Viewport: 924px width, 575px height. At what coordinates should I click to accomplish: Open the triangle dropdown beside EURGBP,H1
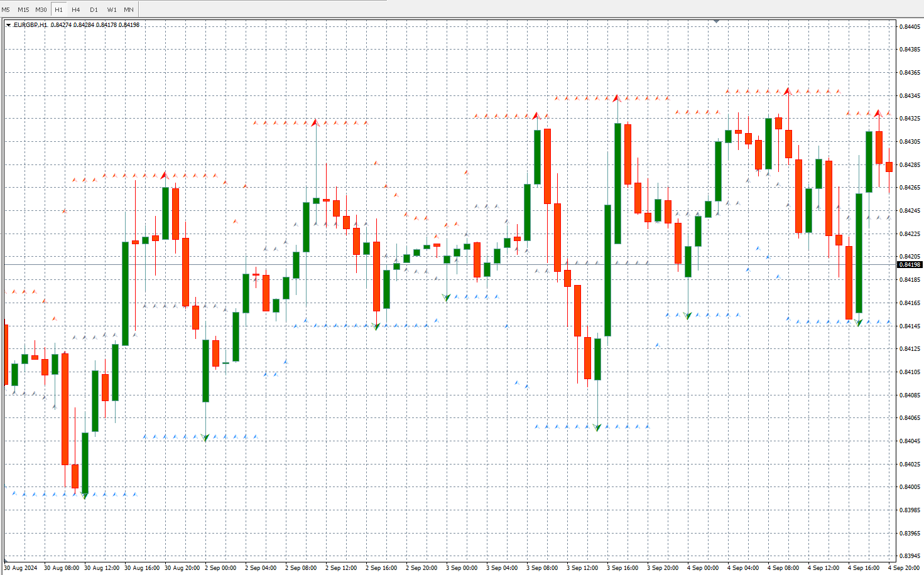(8, 25)
